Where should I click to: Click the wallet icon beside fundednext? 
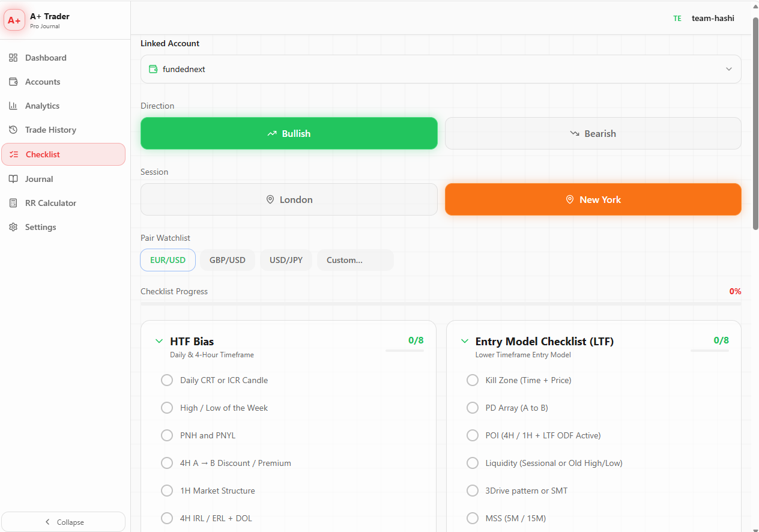(153, 69)
